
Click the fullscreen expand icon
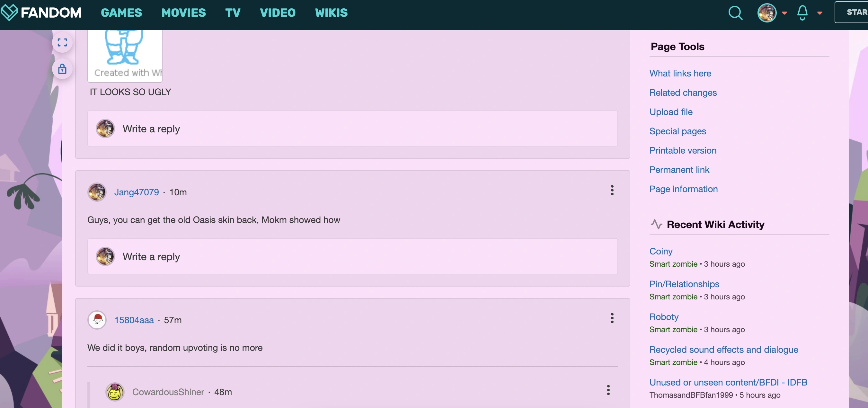point(62,42)
